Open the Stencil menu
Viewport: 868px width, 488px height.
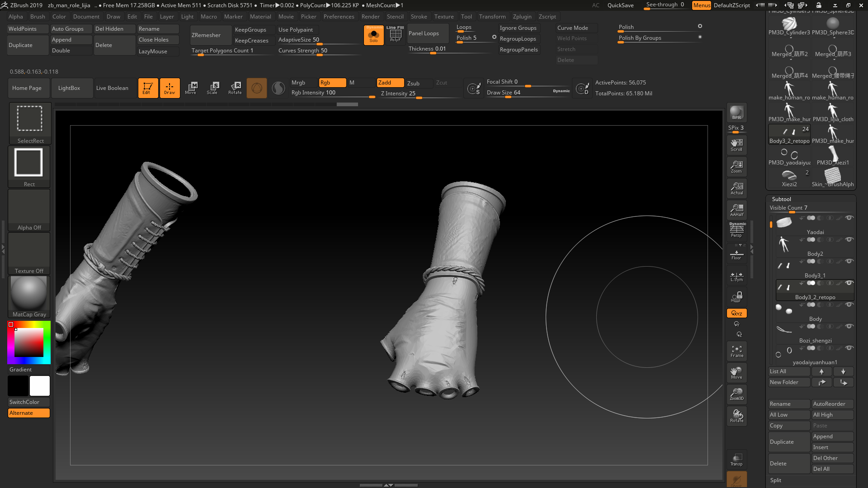pyautogui.click(x=396, y=17)
